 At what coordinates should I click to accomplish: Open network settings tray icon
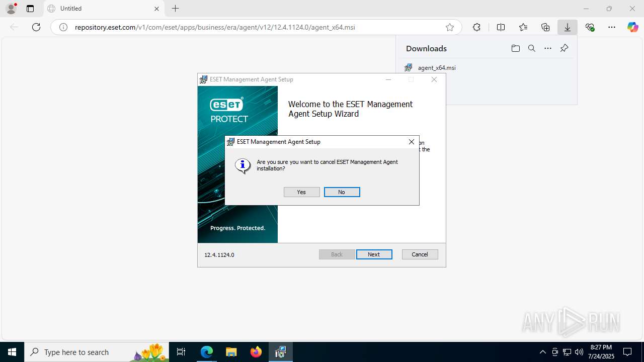(567, 352)
